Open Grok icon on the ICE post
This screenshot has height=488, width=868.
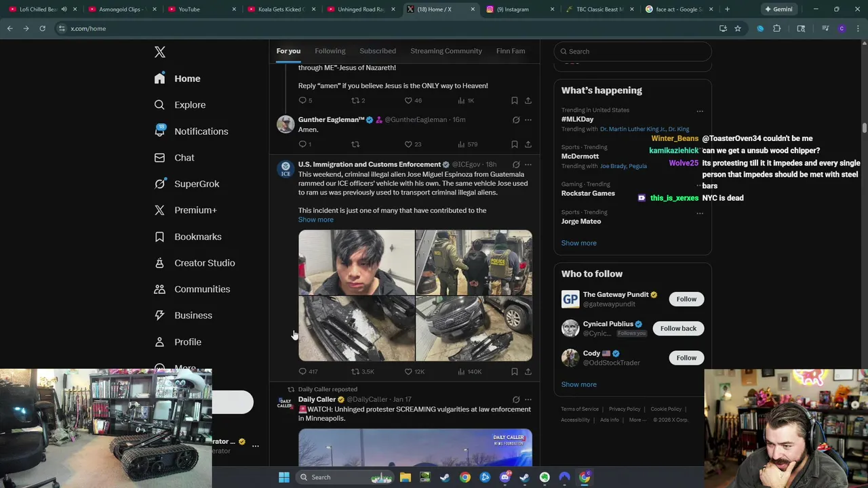516,165
